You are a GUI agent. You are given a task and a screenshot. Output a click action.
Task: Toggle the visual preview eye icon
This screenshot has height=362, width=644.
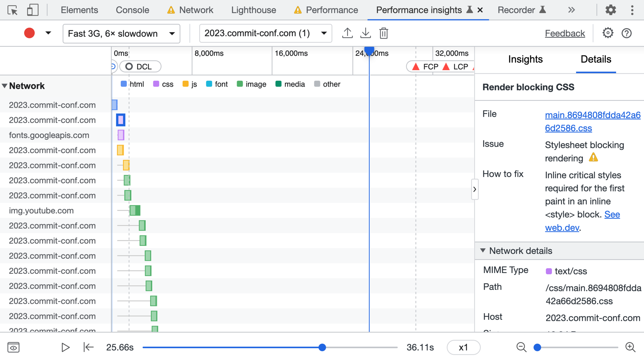(x=13, y=347)
